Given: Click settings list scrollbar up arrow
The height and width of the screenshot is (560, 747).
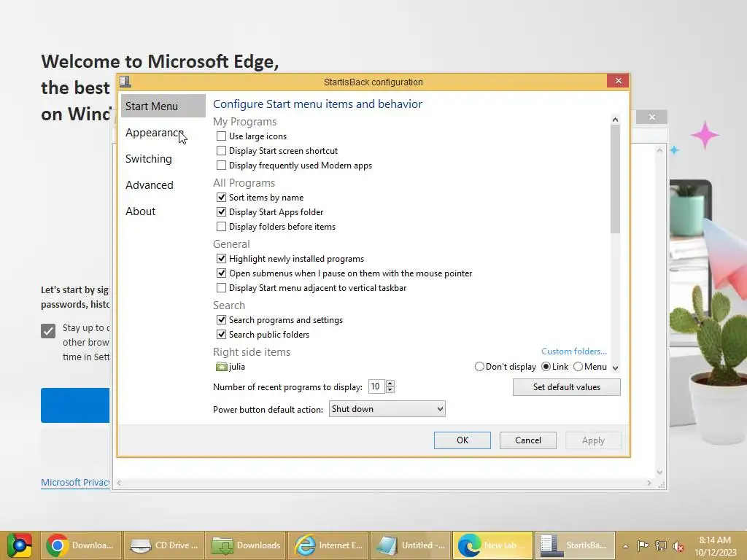Looking at the screenshot, I should point(615,120).
